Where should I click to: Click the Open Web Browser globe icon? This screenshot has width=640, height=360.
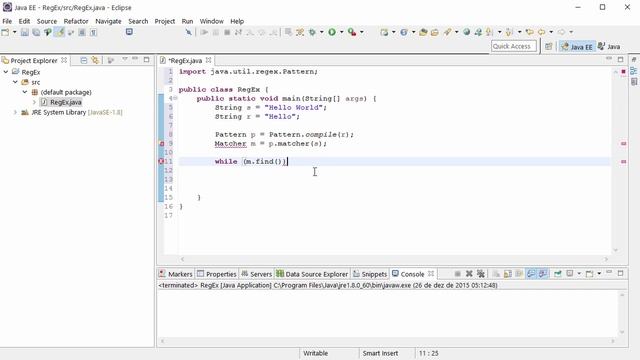click(x=467, y=32)
